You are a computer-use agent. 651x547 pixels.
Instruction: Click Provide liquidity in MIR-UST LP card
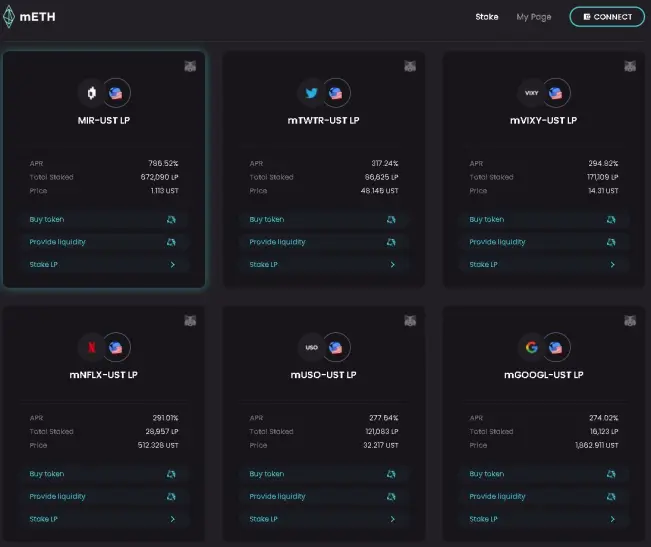click(104, 242)
